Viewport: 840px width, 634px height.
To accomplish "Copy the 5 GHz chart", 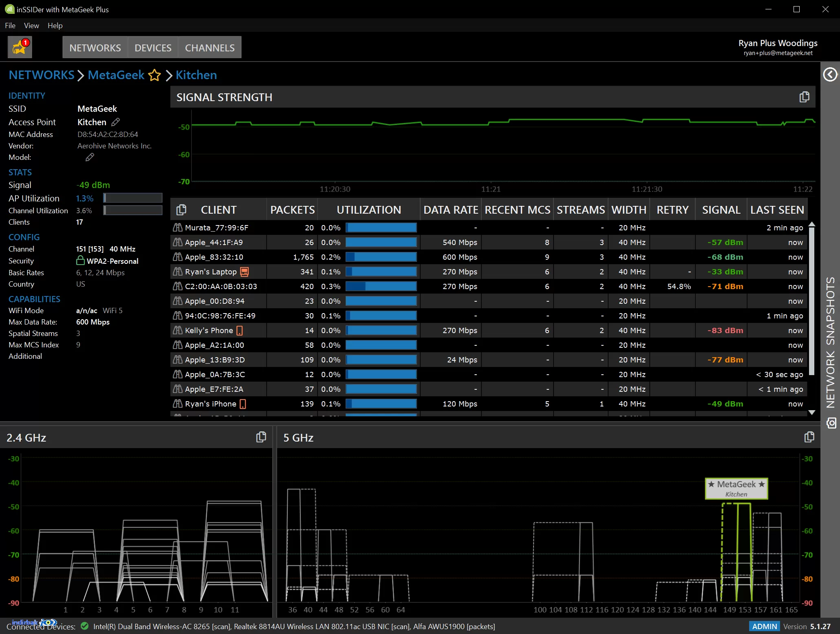I will (809, 437).
